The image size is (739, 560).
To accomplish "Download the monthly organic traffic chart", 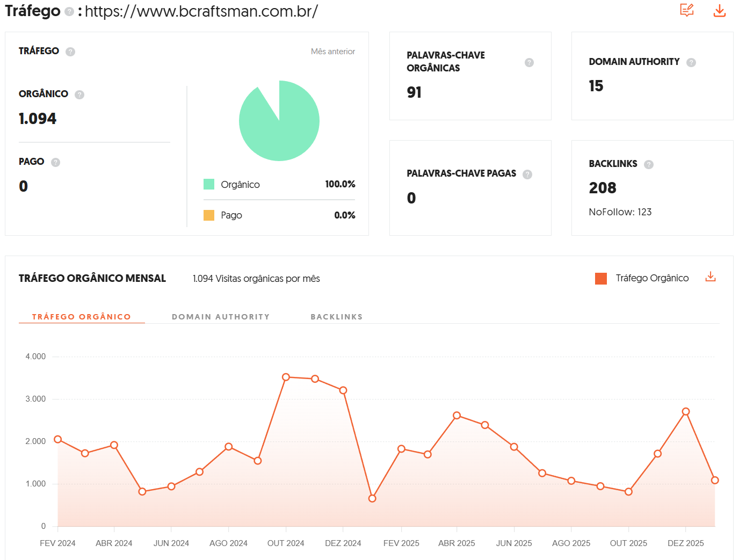I will (710, 277).
